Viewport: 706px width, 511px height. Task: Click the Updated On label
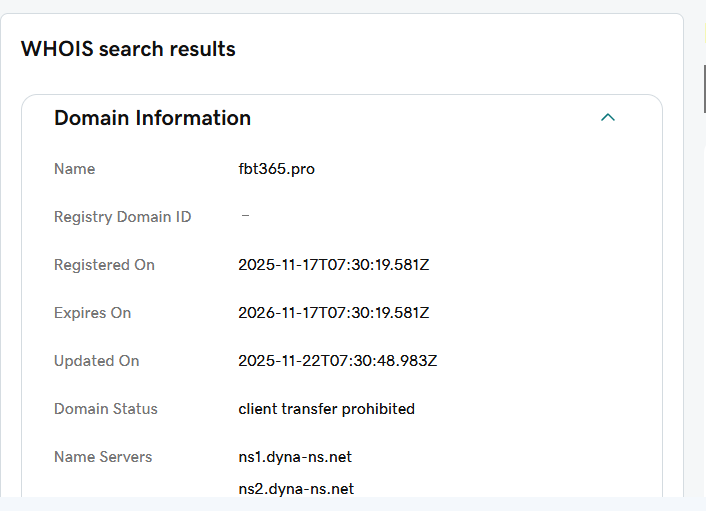point(96,361)
